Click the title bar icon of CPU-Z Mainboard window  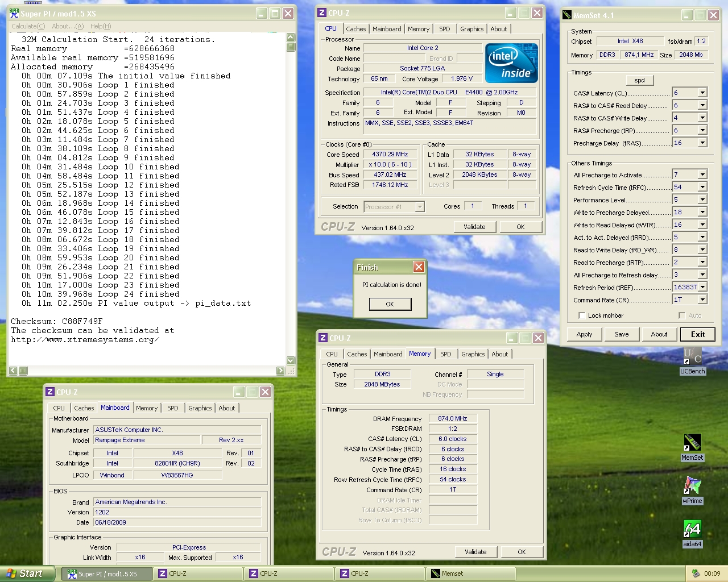pyautogui.click(x=50, y=392)
